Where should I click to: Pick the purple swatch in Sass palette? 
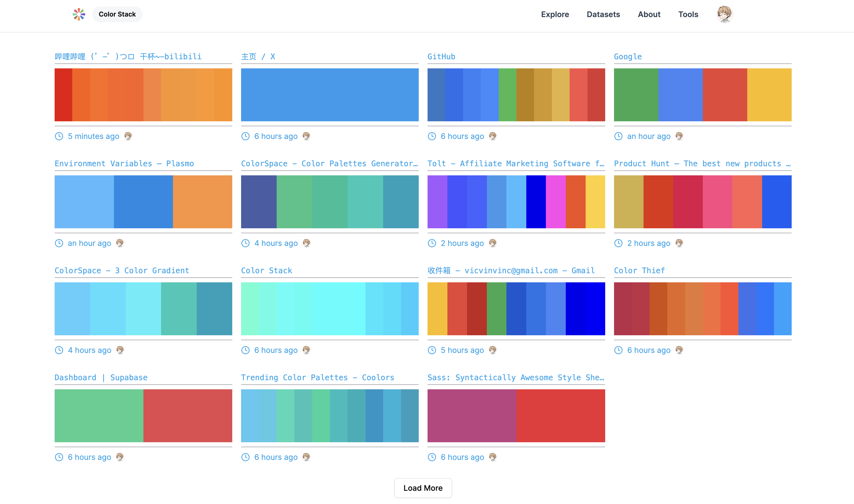472,416
